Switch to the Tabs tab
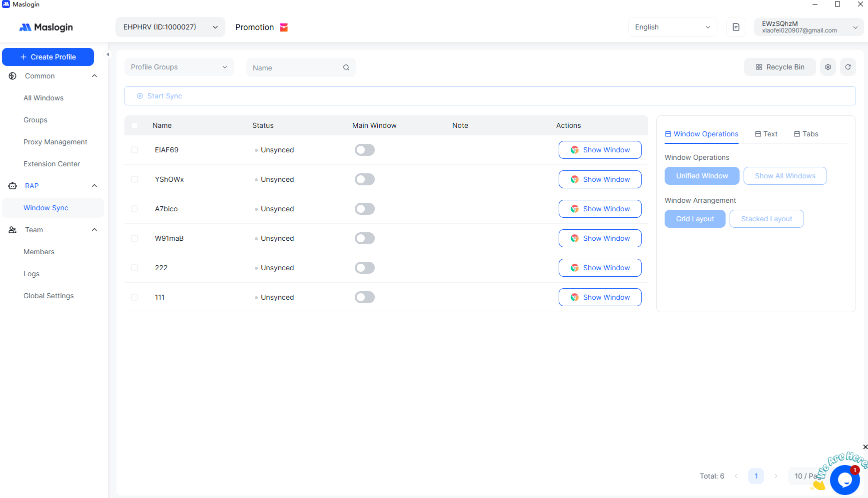Viewport: 868px width, 498px height. click(x=806, y=134)
